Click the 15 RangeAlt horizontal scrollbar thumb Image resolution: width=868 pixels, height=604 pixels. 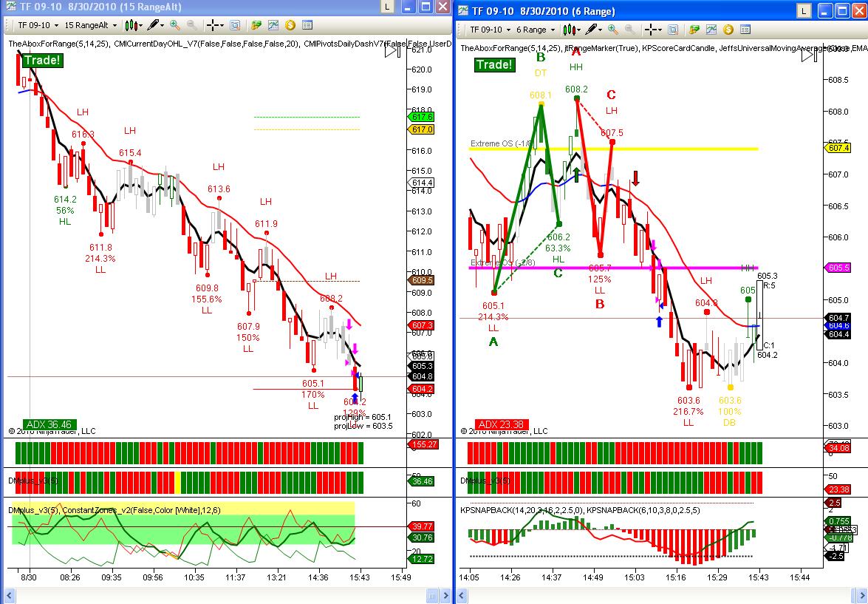[433, 597]
